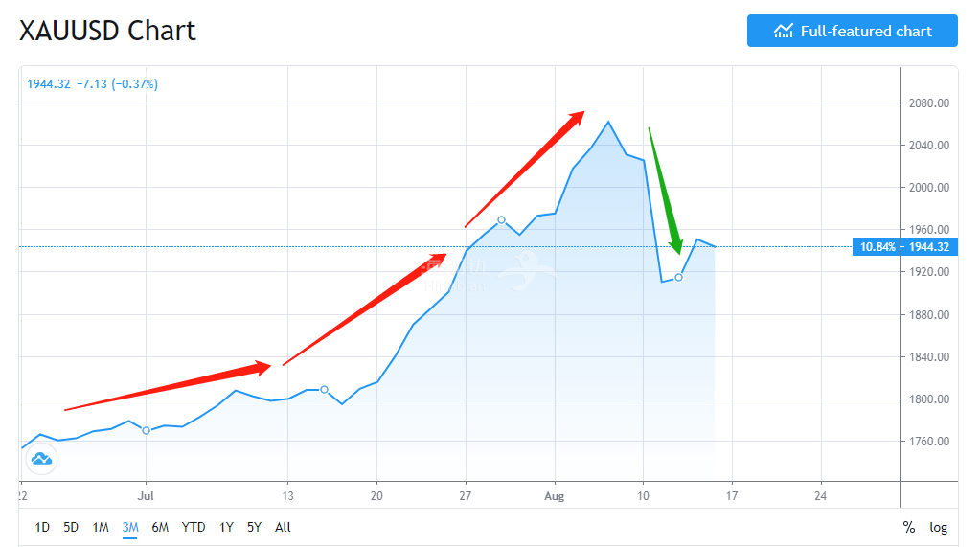This screenshot has height=547, width=980.
Task: Click the data point marker near Jul
Action: (x=146, y=431)
